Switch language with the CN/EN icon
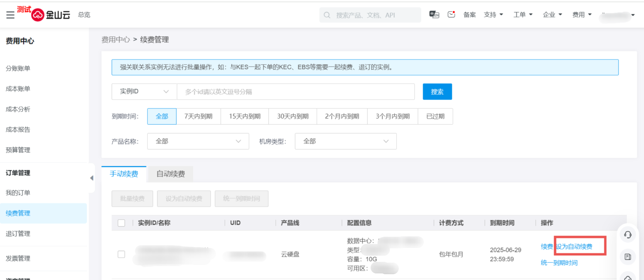Image resolution: width=644 pixels, height=280 pixels. click(x=434, y=15)
